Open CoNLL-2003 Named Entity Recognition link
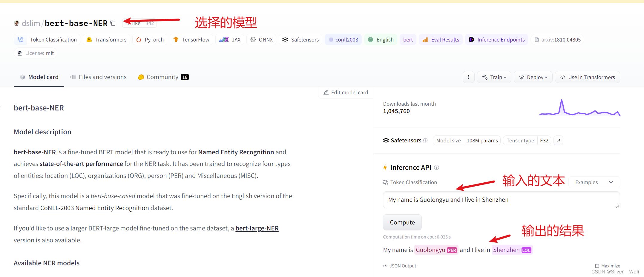Viewport: 644px width, 277px height. (x=94, y=208)
